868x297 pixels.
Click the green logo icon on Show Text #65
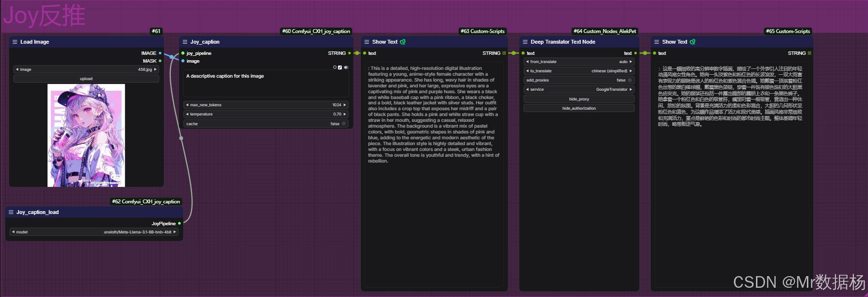click(x=692, y=42)
